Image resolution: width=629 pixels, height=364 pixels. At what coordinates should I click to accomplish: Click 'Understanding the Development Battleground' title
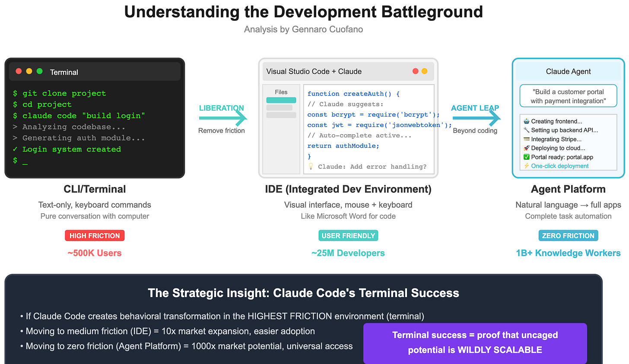[303, 12]
